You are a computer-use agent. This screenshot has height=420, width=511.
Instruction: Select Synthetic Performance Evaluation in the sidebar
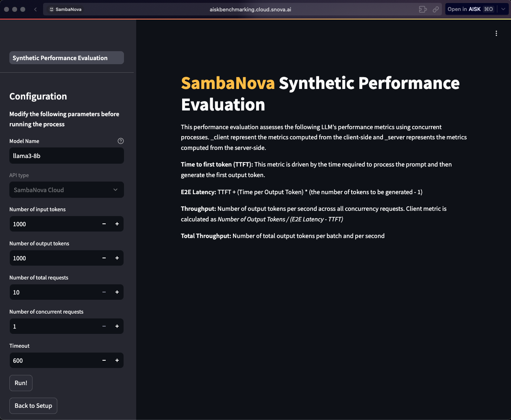pos(66,57)
